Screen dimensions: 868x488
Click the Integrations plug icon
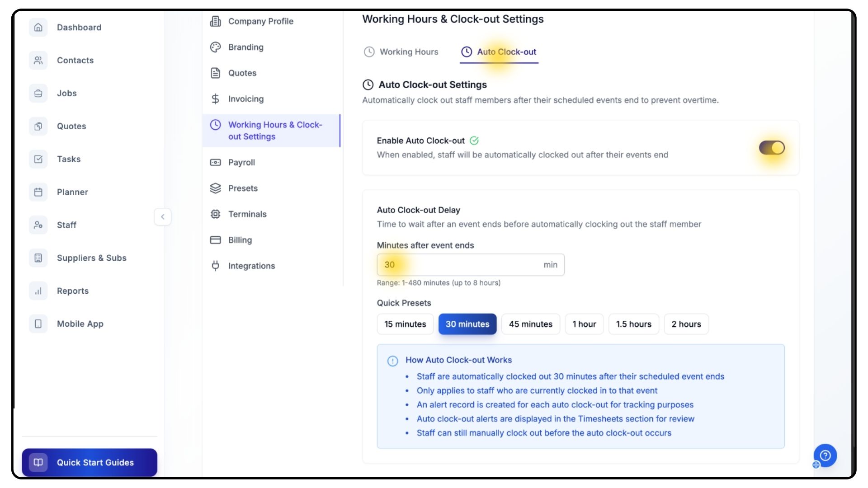[216, 266]
